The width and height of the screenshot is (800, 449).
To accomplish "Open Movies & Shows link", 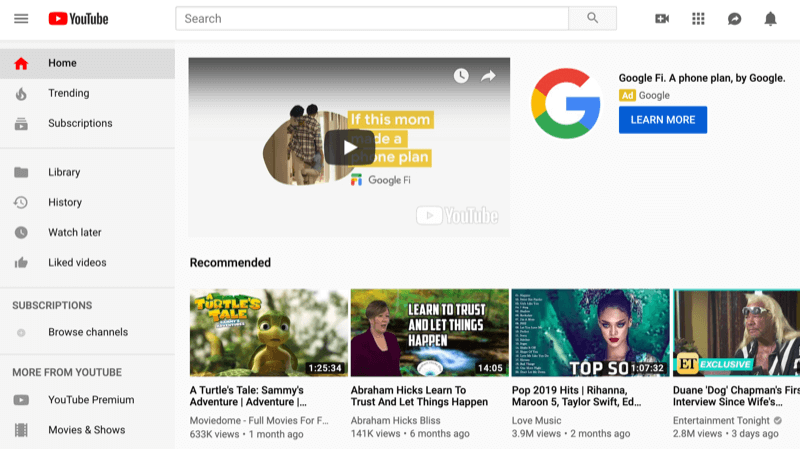I will click(87, 430).
